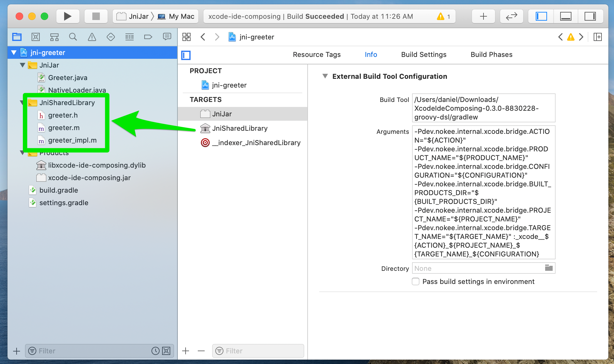Collapse the jni-greeter project tree
This screenshot has height=364, width=614.
pos(13,52)
